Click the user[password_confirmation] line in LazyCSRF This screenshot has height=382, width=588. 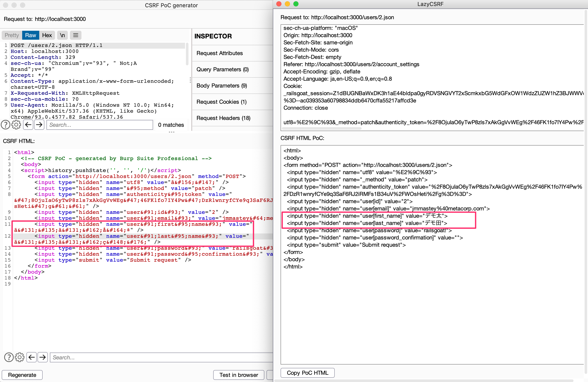(x=375, y=238)
